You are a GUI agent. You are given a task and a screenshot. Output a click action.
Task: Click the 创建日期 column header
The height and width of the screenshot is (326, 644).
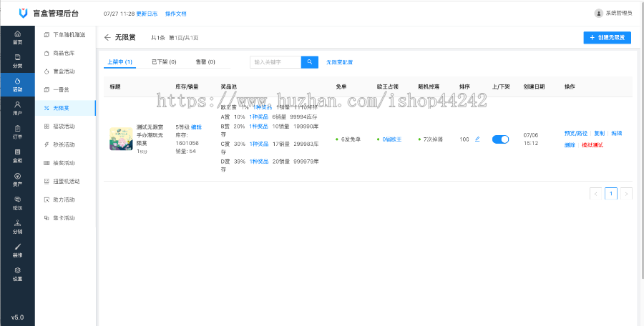click(x=534, y=87)
